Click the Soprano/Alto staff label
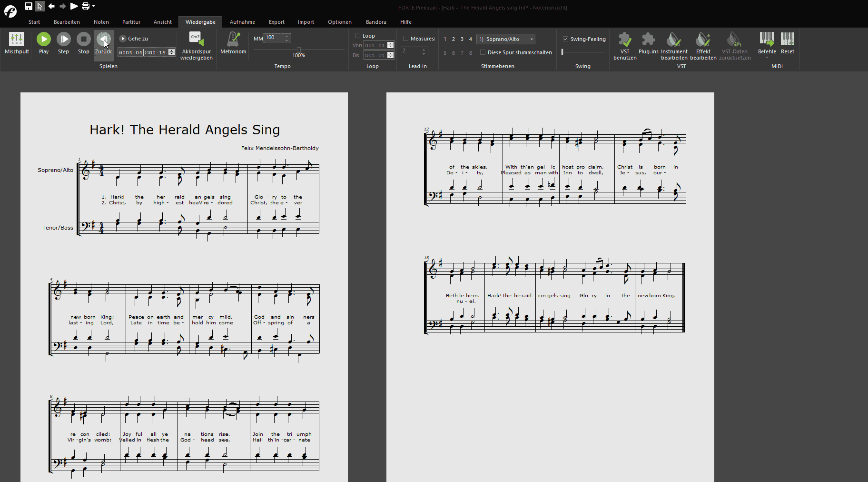868x482 pixels. (56, 170)
